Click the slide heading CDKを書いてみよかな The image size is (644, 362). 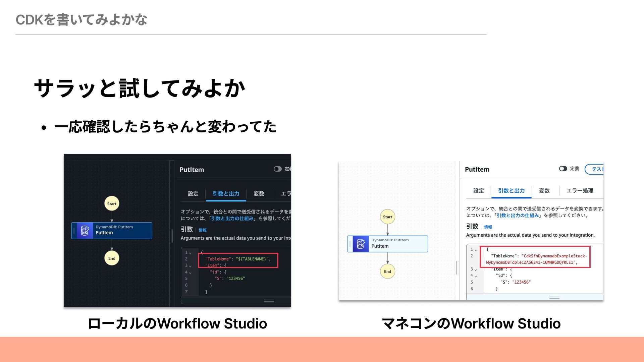[x=81, y=20]
